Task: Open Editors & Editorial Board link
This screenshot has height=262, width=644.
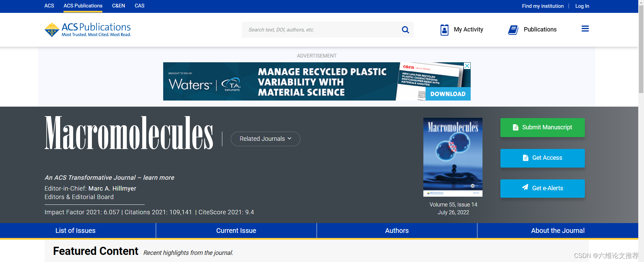Action: click(x=79, y=197)
